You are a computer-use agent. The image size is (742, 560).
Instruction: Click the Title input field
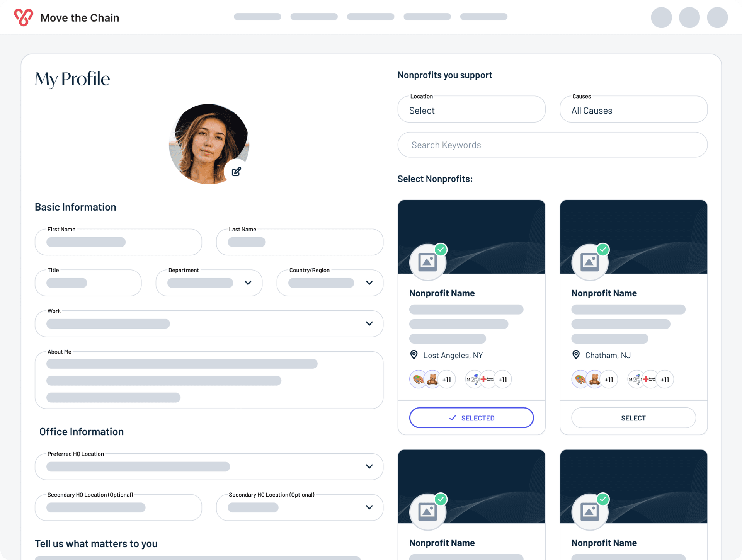pos(88,283)
